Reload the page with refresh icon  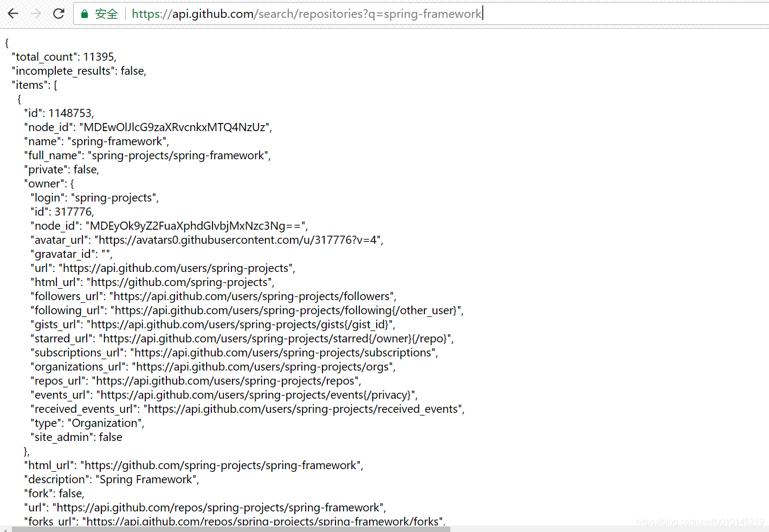tap(59, 14)
